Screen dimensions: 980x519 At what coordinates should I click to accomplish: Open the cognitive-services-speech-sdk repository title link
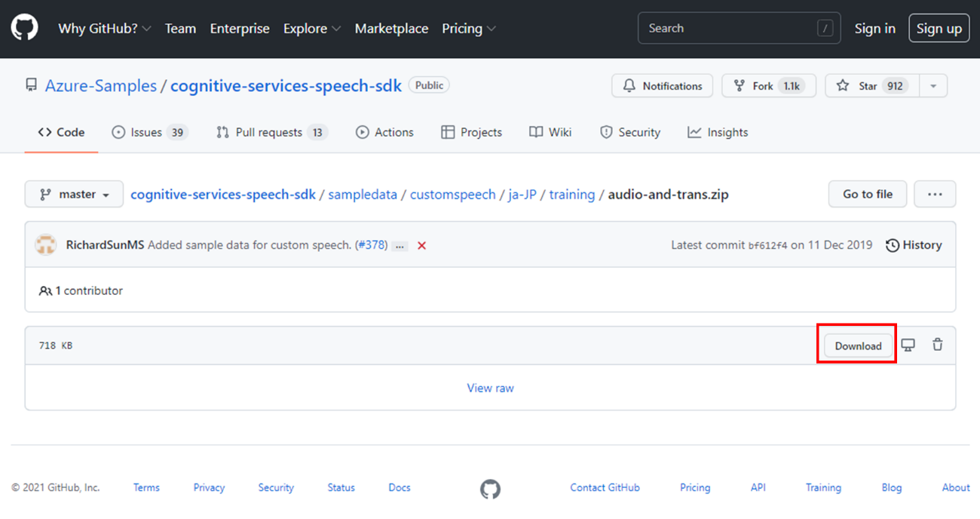[286, 86]
